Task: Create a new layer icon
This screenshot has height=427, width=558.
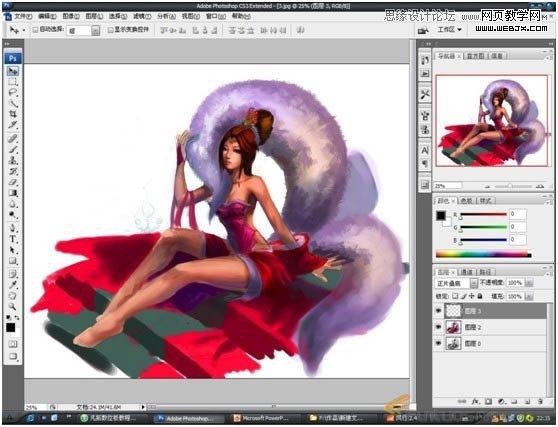Action: pyautogui.click(x=527, y=401)
